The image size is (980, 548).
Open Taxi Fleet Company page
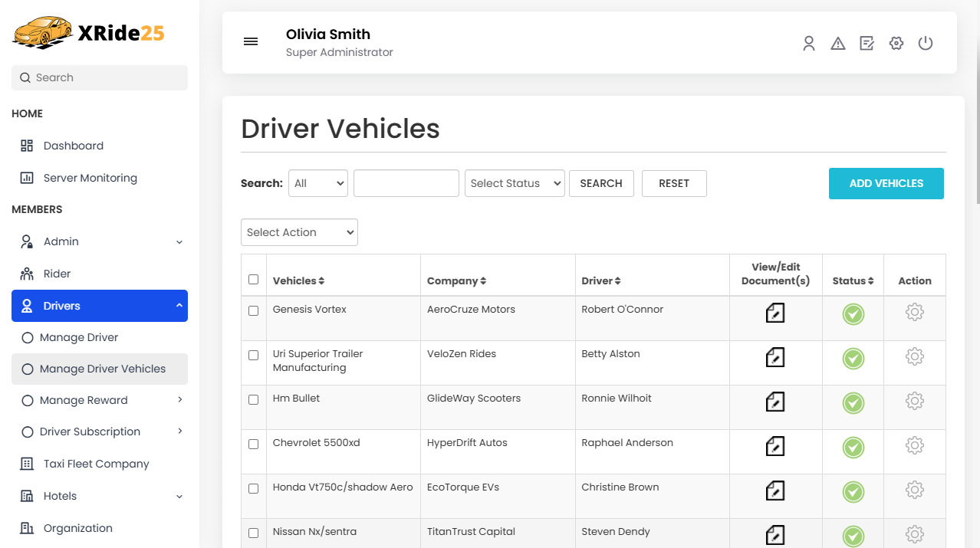pos(100,464)
